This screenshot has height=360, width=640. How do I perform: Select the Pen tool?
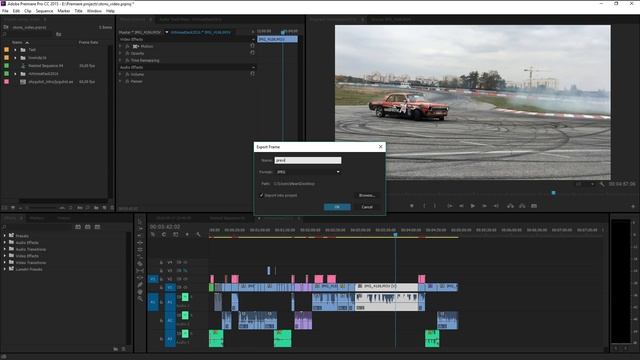[140, 285]
